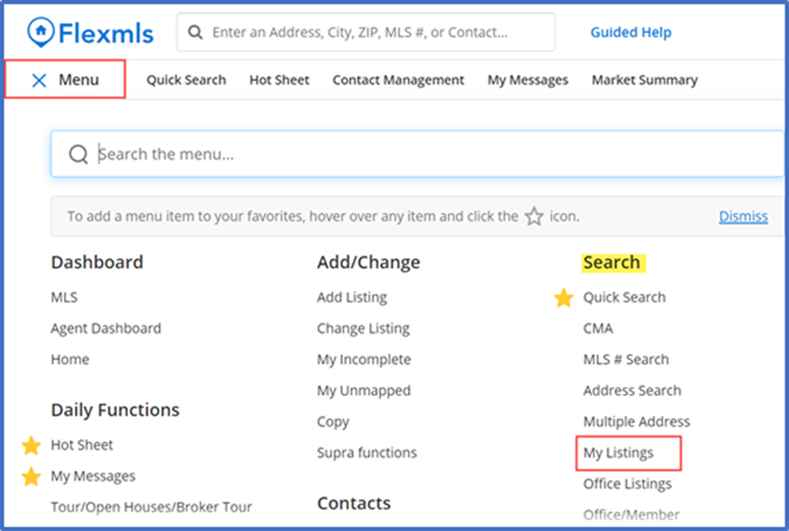This screenshot has width=789, height=531.
Task: Toggle favorite star beside Quick Search
Action: click(564, 297)
